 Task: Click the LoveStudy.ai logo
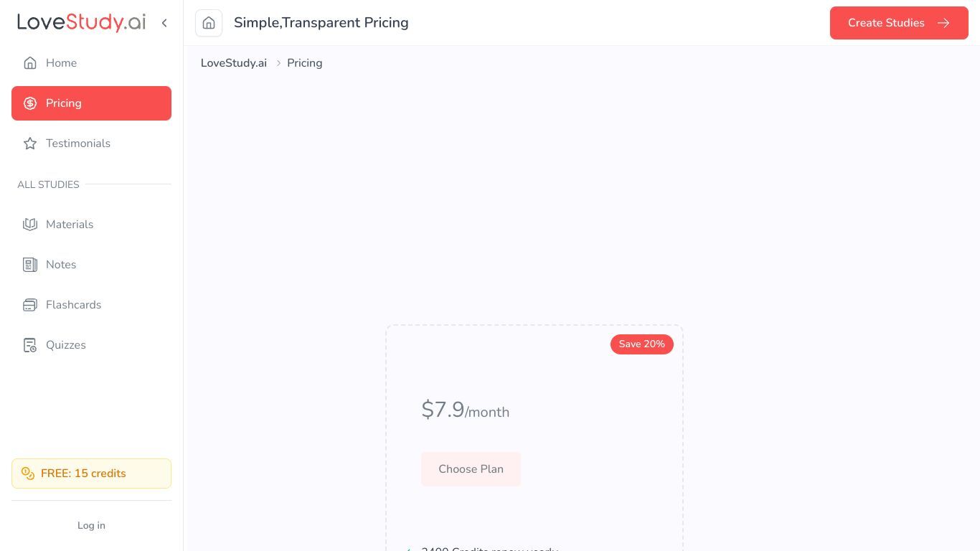(81, 22)
